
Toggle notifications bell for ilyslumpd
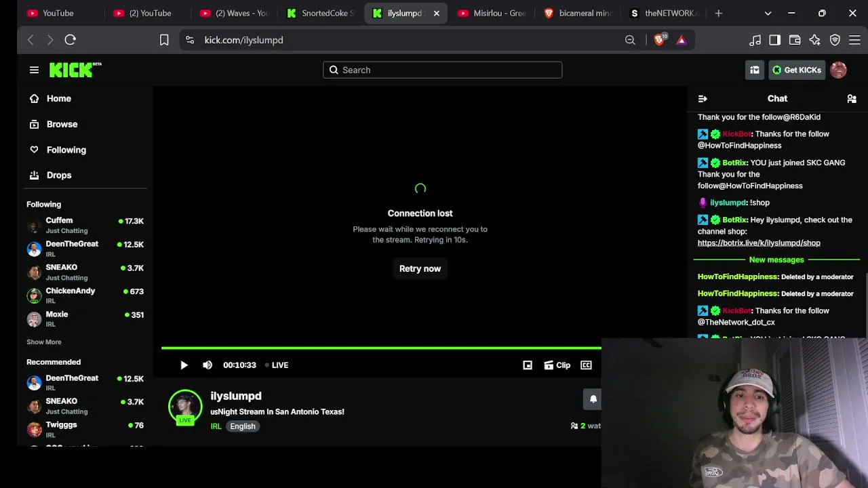pyautogui.click(x=592, y=399)
